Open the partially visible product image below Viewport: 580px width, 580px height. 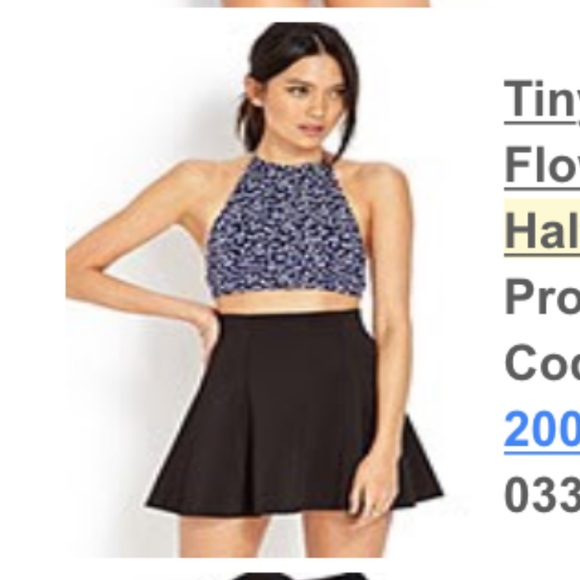300,576
